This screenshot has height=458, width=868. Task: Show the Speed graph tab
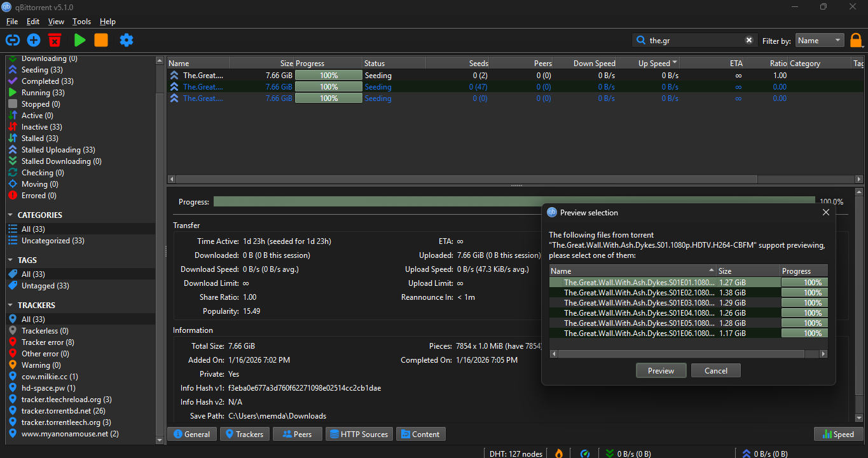pyautogui.click(x=838, y=434)
